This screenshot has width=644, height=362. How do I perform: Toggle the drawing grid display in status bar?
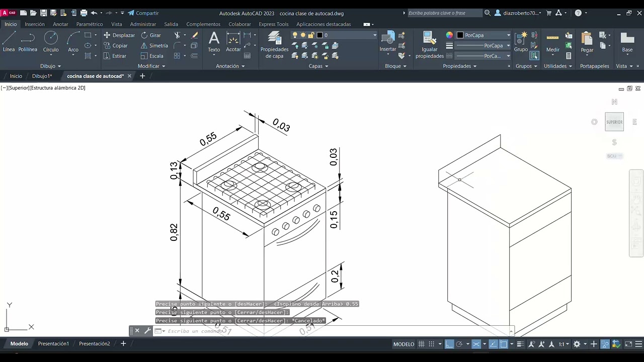click(x=422, y=344)
